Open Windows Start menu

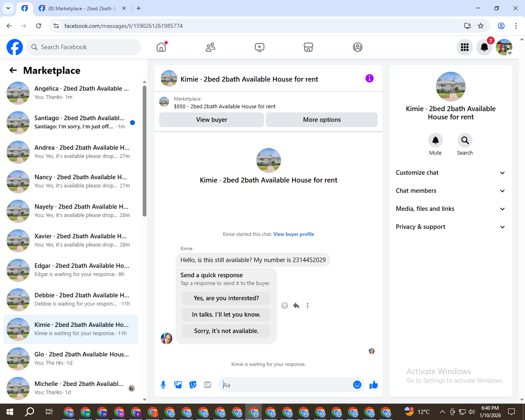[10, 412]
